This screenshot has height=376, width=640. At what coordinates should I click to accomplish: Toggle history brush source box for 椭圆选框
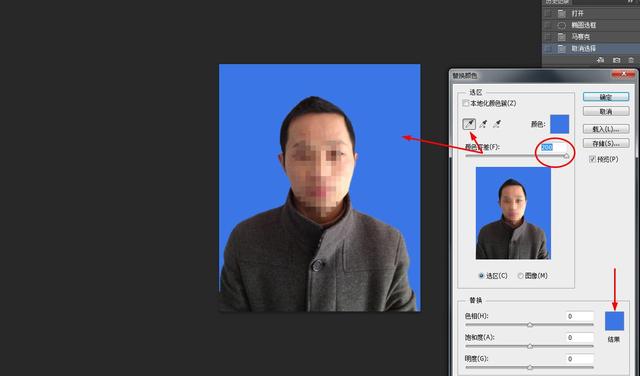click(548, 25)
